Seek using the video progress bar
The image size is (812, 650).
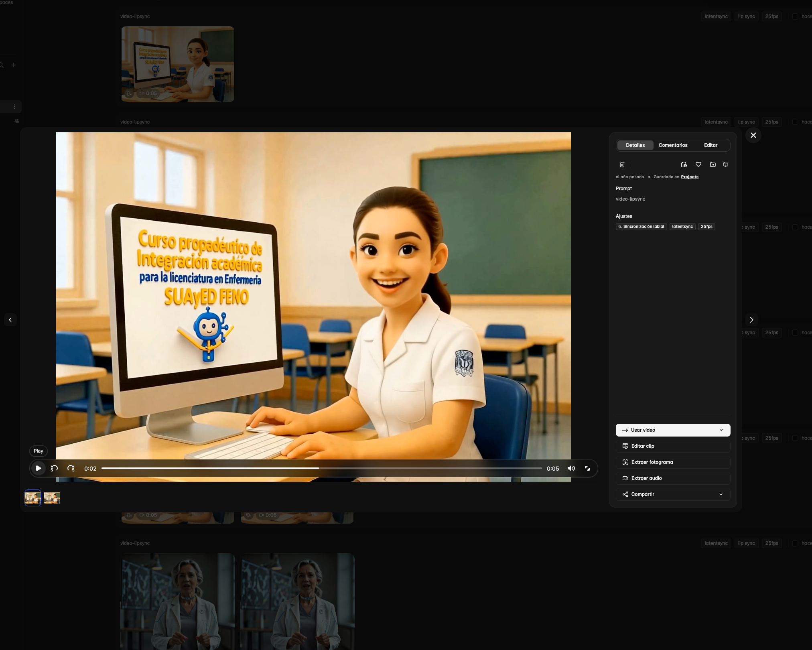[x=322, y=468]
